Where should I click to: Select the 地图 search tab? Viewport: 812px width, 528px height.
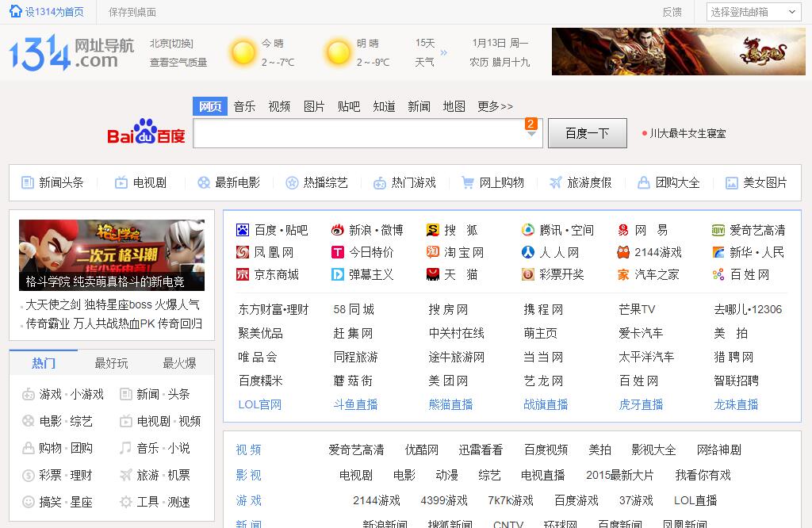pos(454,107)
